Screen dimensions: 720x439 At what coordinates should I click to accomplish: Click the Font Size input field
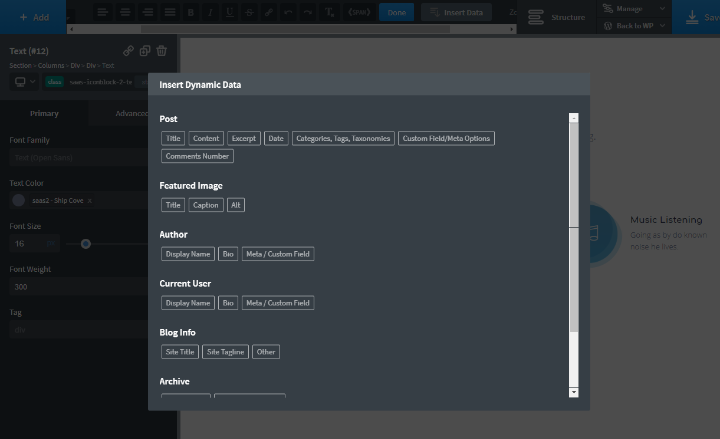(x=28, y=243)
